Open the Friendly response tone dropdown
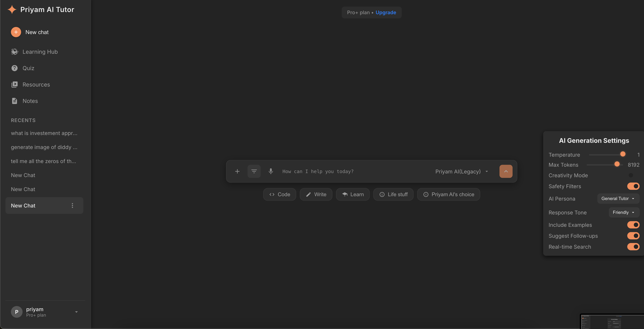644x329 pixels. (x=623, y=212)
